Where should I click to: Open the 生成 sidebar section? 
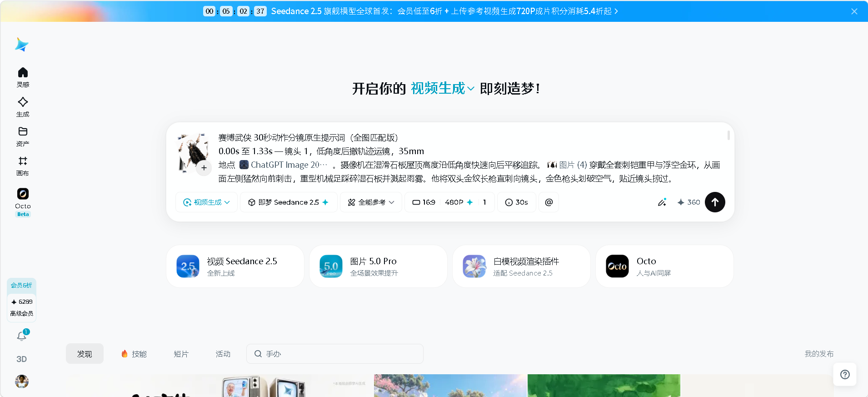23,107
